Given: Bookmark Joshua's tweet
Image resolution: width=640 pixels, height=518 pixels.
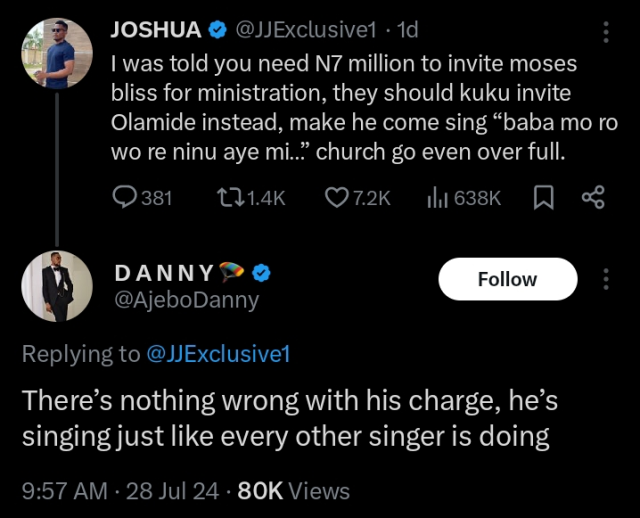Looking at the screenshot, I should coord(543,198).
